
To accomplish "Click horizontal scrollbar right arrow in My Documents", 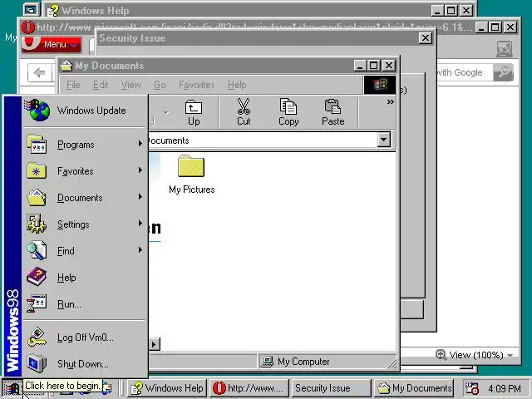I will 154,344.
